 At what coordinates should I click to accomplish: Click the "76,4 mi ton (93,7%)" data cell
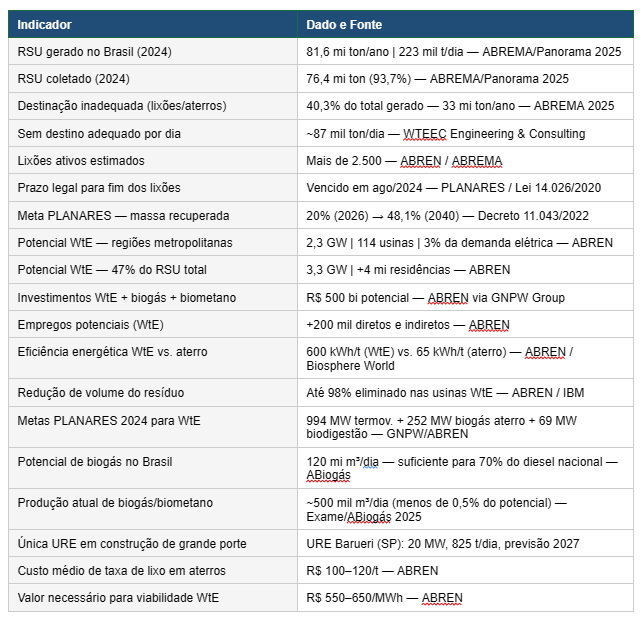point(437,78)
